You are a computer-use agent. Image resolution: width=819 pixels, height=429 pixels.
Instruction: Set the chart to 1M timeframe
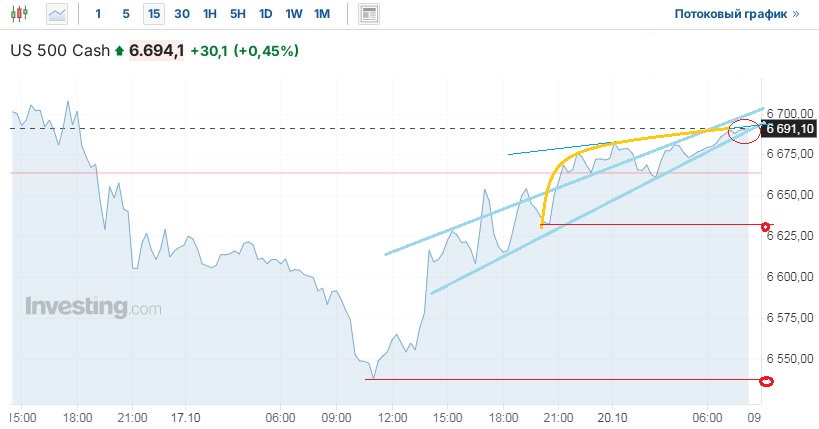tap(321, 14)
